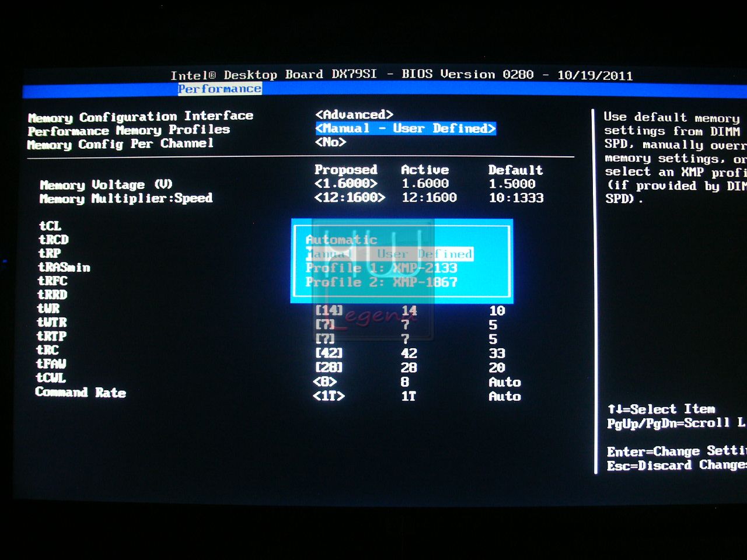Click the active tRC value 42
747x560 pixels.
point(409,353)
